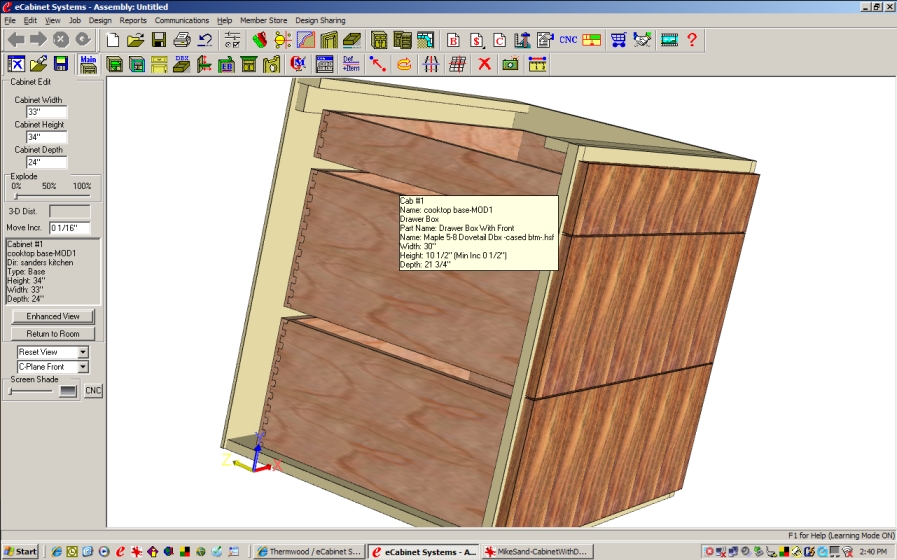Open the materials swatch book icon

(260, 40)
